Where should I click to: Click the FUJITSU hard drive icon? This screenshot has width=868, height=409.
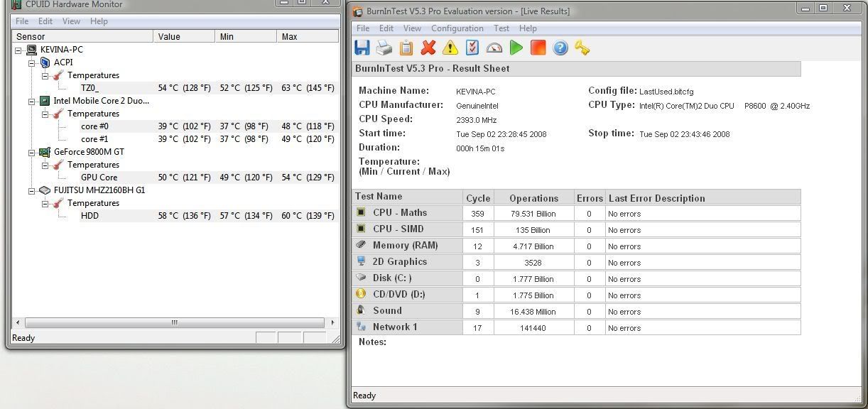tap(45, 190)
